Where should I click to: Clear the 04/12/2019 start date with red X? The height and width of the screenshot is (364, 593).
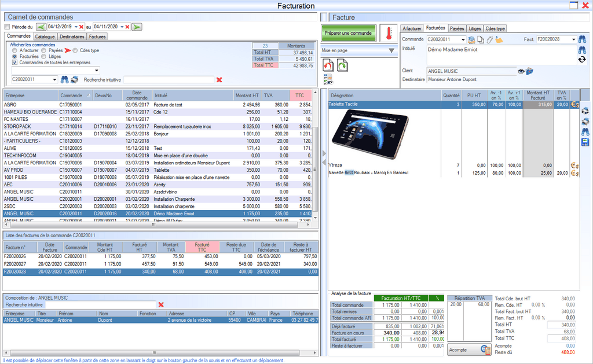(81, 27)
